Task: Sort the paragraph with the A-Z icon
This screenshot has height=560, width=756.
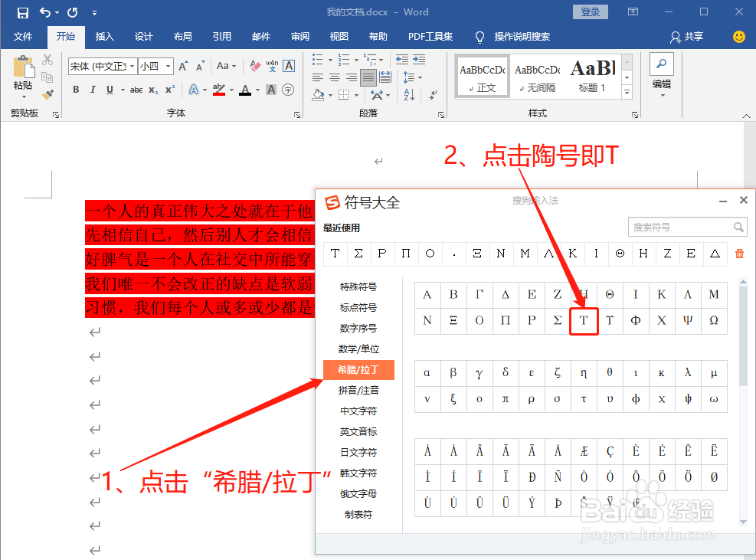Action: point(409,94)
